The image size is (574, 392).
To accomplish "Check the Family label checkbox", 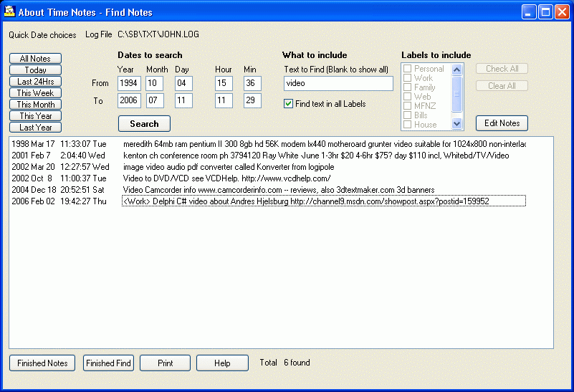I will point(408,87).
